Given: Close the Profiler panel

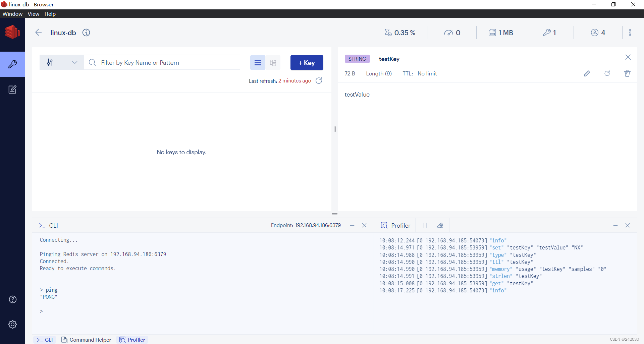Looking at the screenshot, I should (x=628, y=225).
